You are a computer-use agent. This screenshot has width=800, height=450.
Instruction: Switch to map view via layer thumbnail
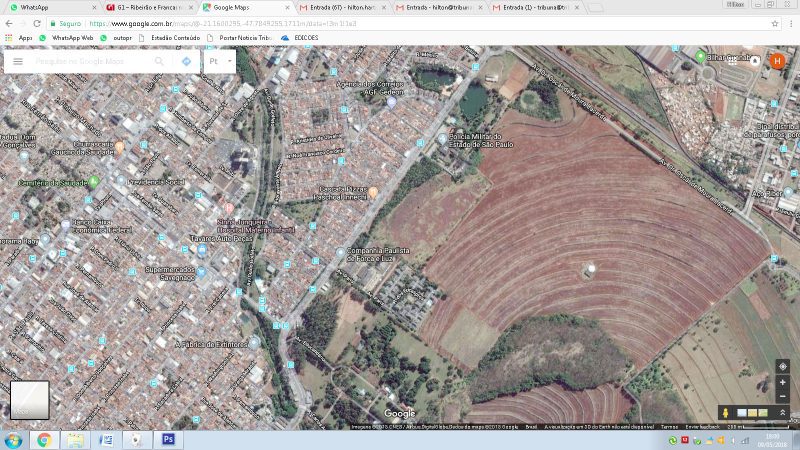point(29,399)
